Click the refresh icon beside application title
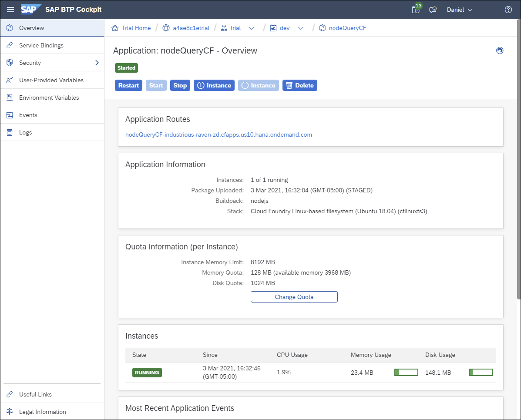 point(499,50)
